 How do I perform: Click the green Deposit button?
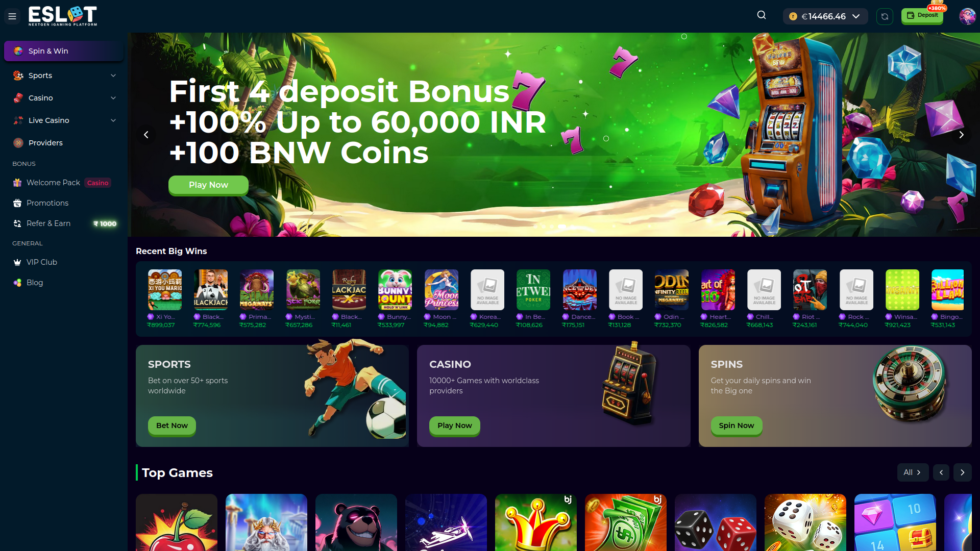click(922, 16)
